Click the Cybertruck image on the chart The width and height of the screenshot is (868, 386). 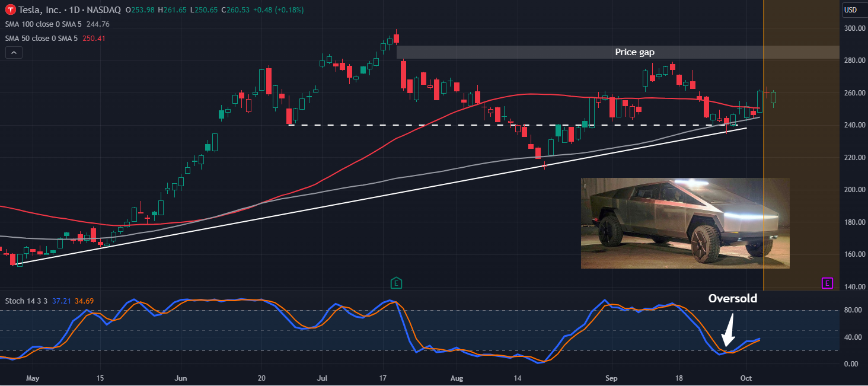pyautogui.click(x=685, y=223)
